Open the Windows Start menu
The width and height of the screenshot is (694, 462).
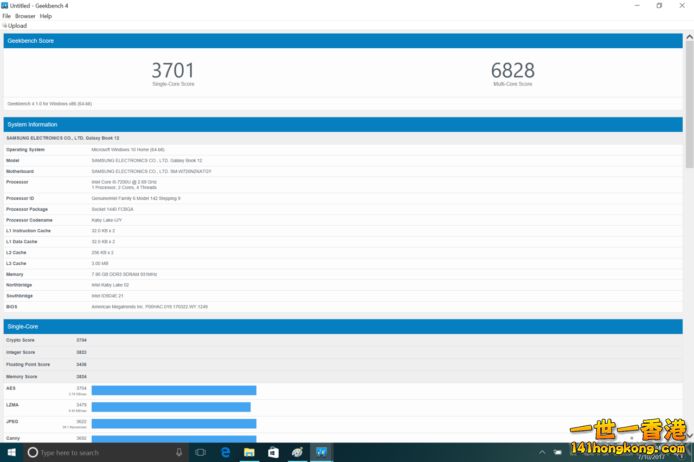click(x=12, y=452)
